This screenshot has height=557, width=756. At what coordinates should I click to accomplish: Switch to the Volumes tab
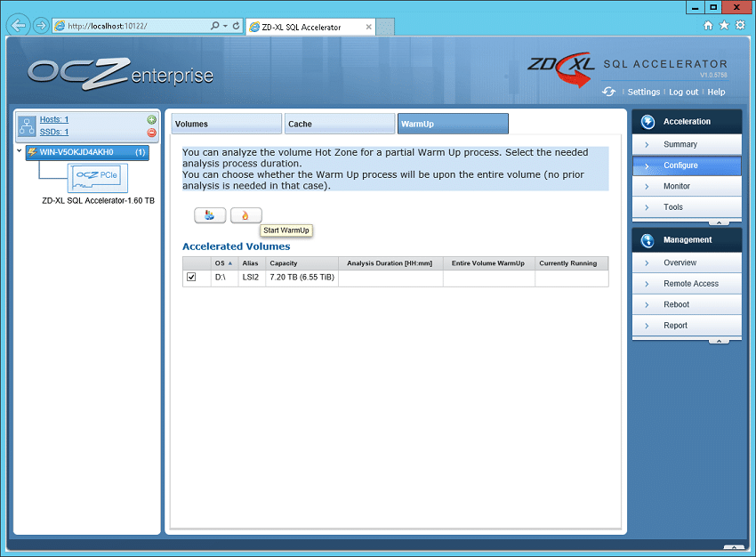[226, 124]
